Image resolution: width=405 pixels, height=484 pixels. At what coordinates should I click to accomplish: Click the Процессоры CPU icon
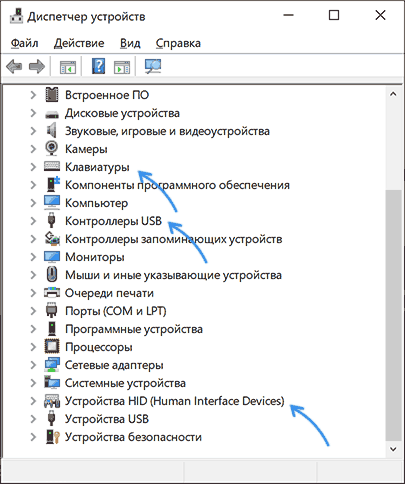52,347
